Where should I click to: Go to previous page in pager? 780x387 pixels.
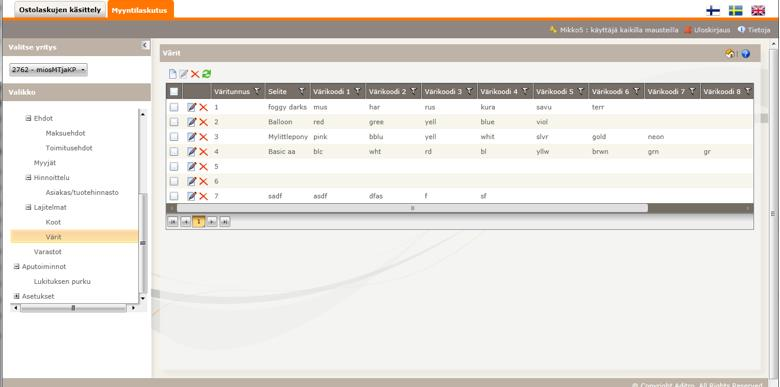[x=186, y=222]
